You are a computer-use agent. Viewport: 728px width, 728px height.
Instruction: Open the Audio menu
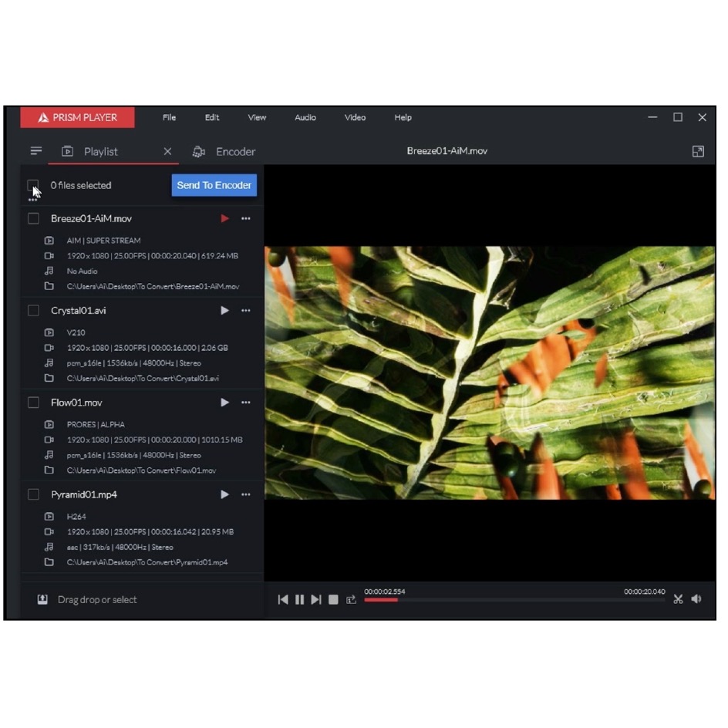(x=305, y=117)
